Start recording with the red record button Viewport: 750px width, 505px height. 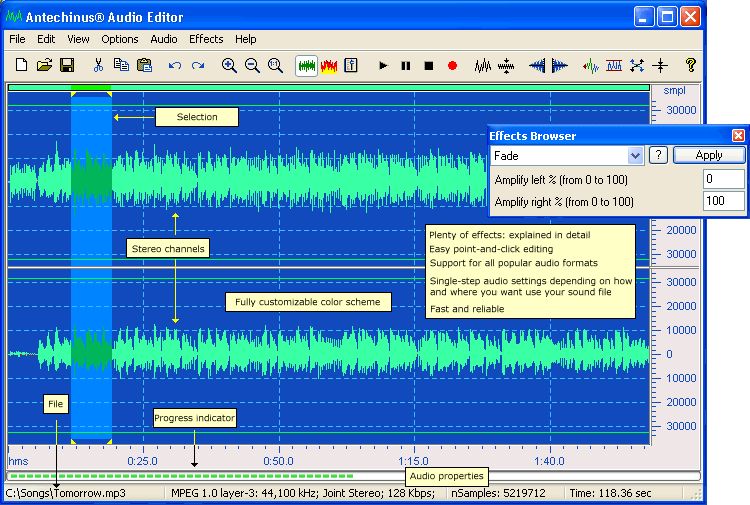pyautogui.click(x=452, y=66)
